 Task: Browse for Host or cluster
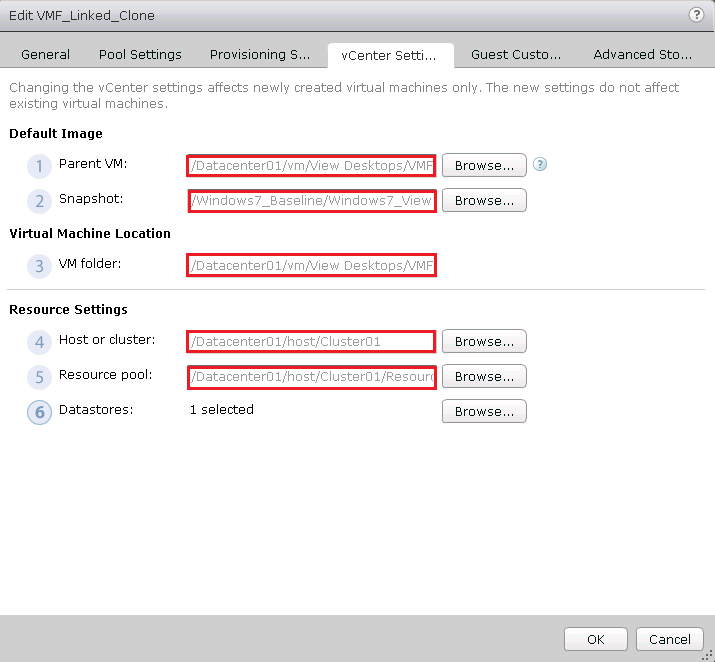[484, 341]
